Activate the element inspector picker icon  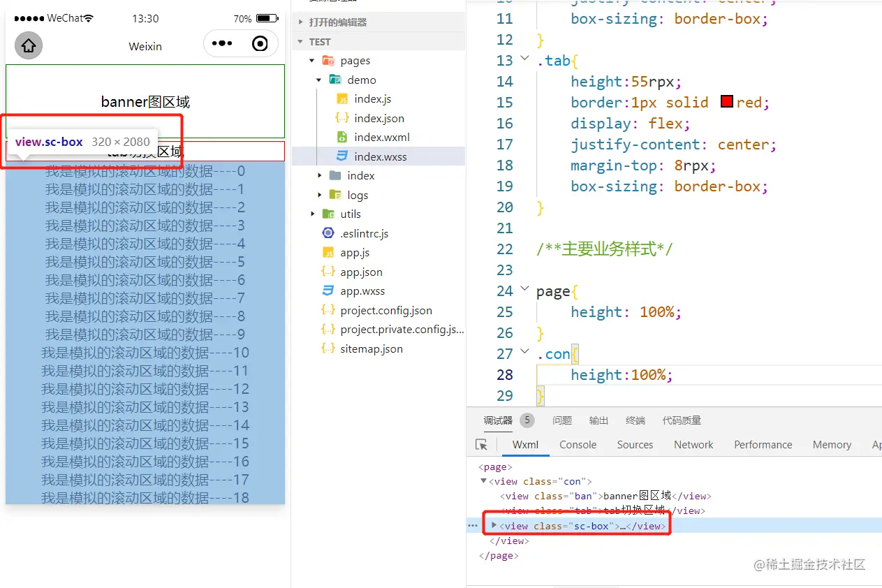pyautogui.click(x=481, y=445)
